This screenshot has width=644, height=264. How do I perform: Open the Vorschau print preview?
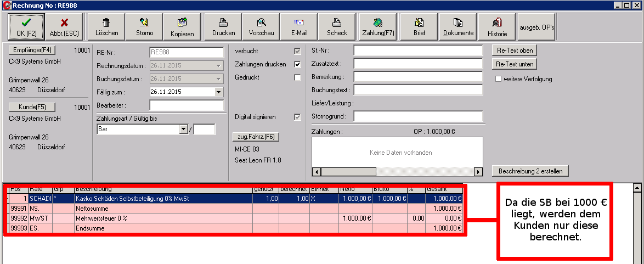[261, 26]
